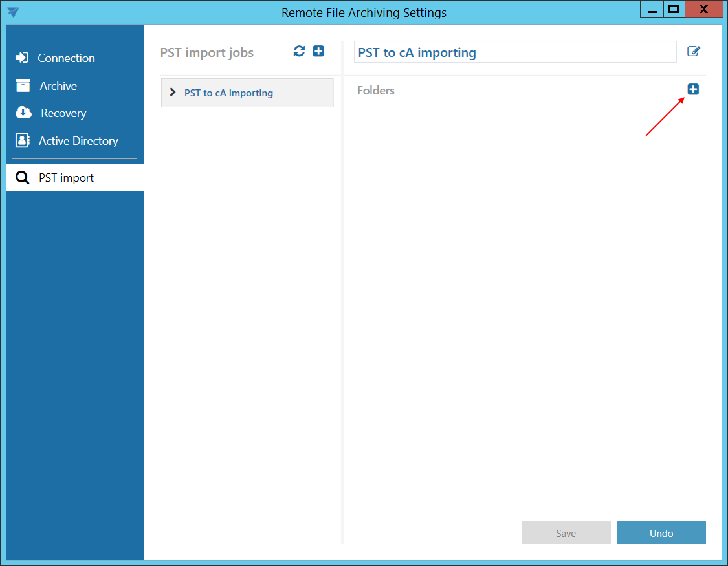Screen dimensions: 728x566
Task: Click the edit job name pencil icon
Action: (693, 52)
